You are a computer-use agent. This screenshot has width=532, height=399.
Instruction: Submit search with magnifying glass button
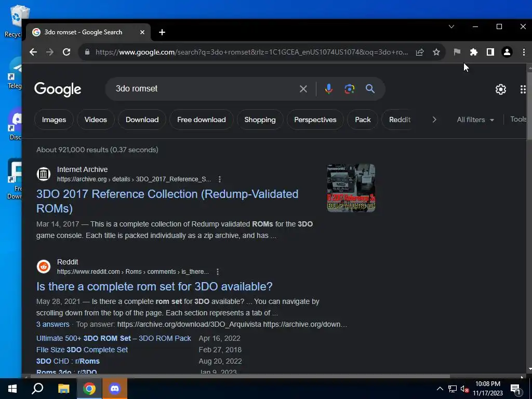pos(370,89)
